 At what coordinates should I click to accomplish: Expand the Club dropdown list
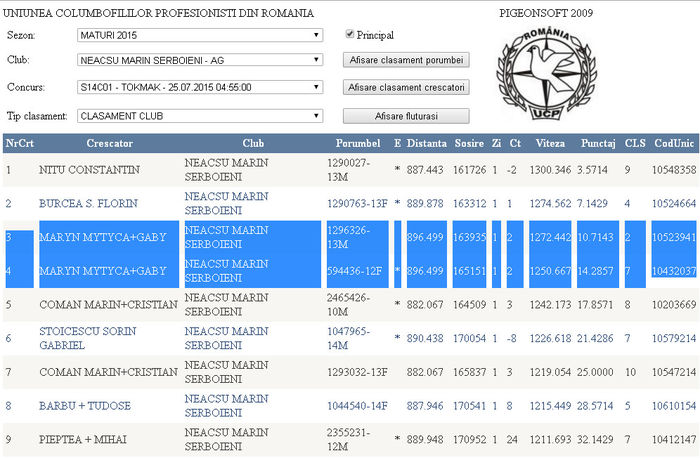[200, 60]
